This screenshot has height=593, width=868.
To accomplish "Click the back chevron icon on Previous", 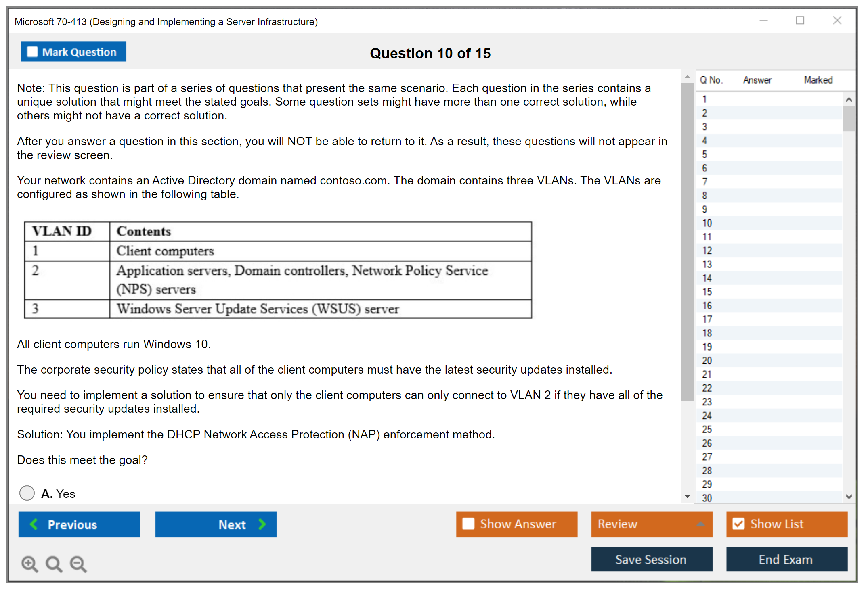I will (x=34, y=524).
